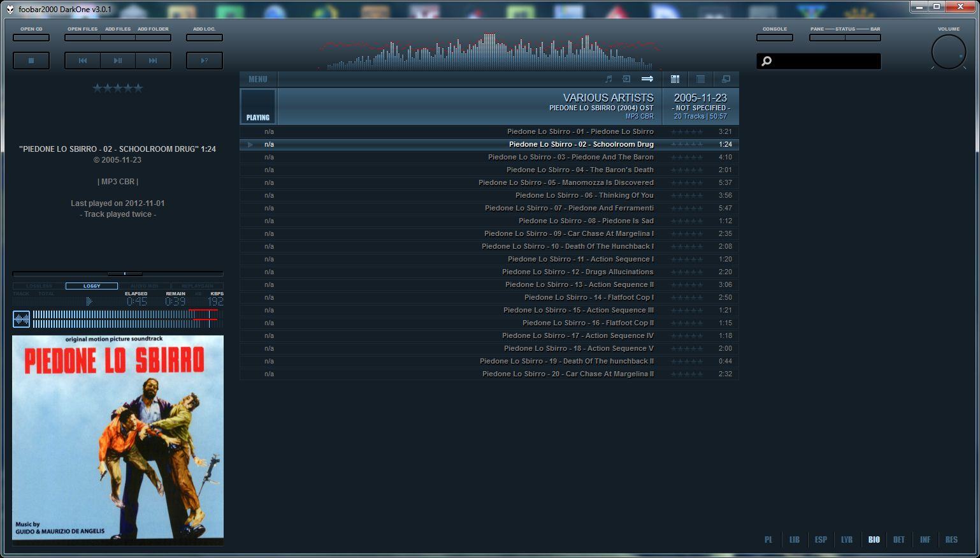Switch to the DET panel tab
980x558 pixels.
point(899,540)
